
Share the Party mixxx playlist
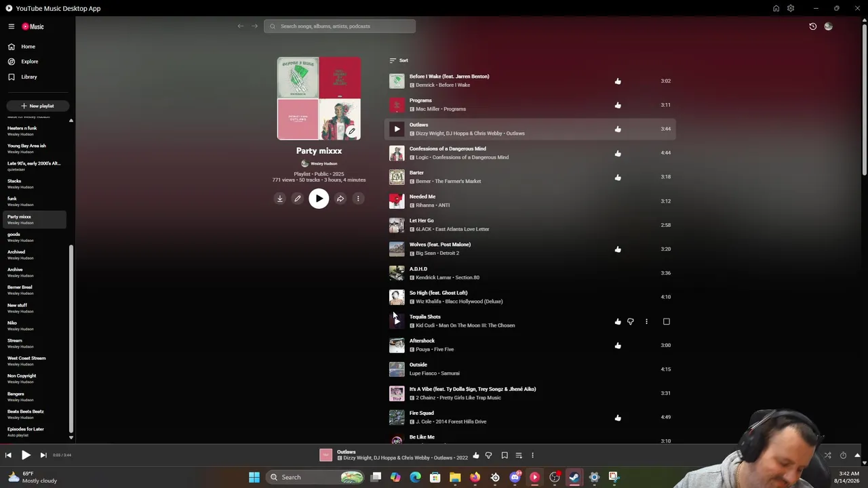click(340, 199)
